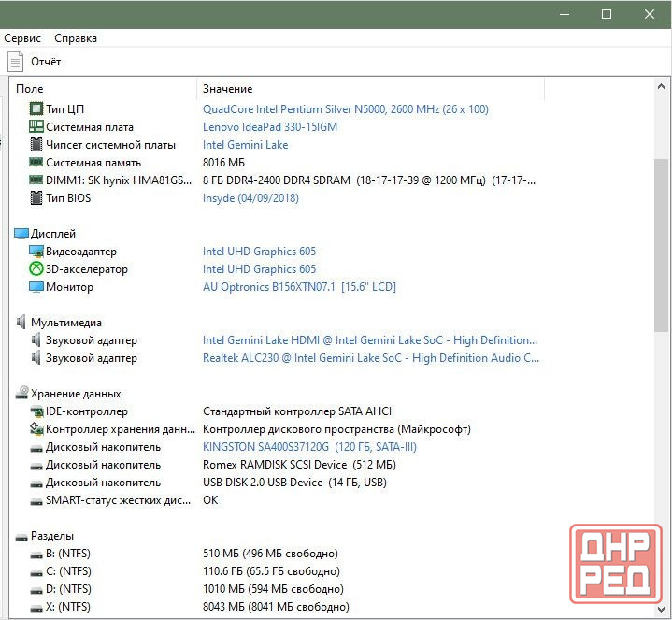Click the B: (NTFS) partition icon
Viewport: 672px width, 620px height.
(x=36, y=555)
